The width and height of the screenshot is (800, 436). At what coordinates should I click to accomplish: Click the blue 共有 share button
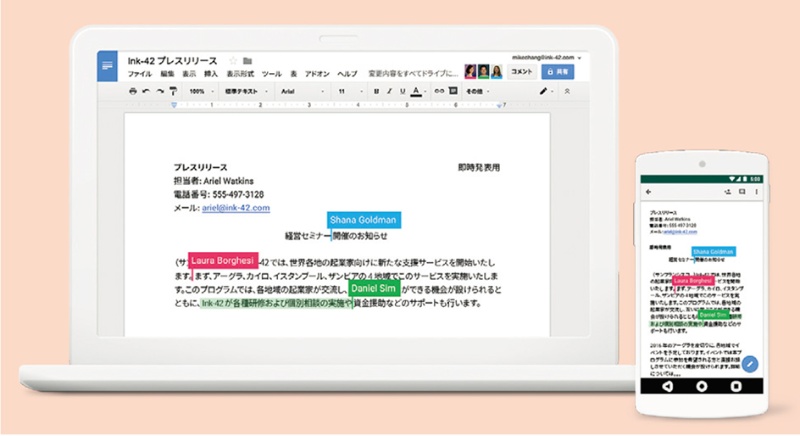tap(558, 72)
